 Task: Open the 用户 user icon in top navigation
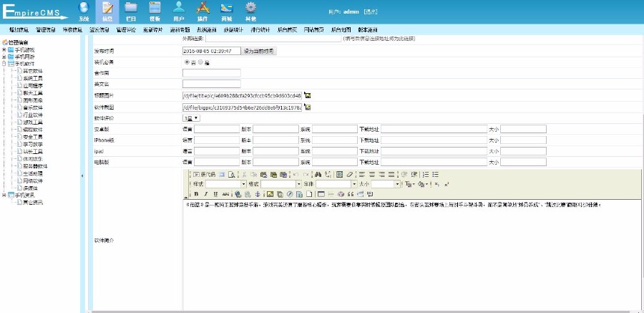click(x=179, y=8)
